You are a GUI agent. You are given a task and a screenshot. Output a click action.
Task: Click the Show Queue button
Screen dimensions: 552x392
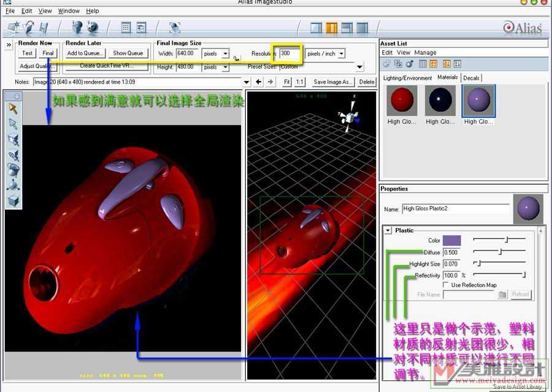pyautogui.click(x=128, y=53)
